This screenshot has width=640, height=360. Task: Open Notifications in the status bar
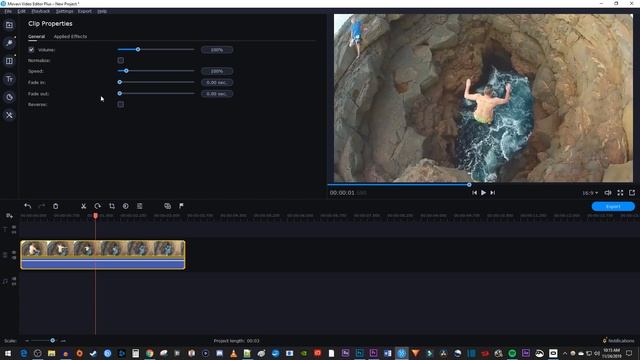point(619,341)
